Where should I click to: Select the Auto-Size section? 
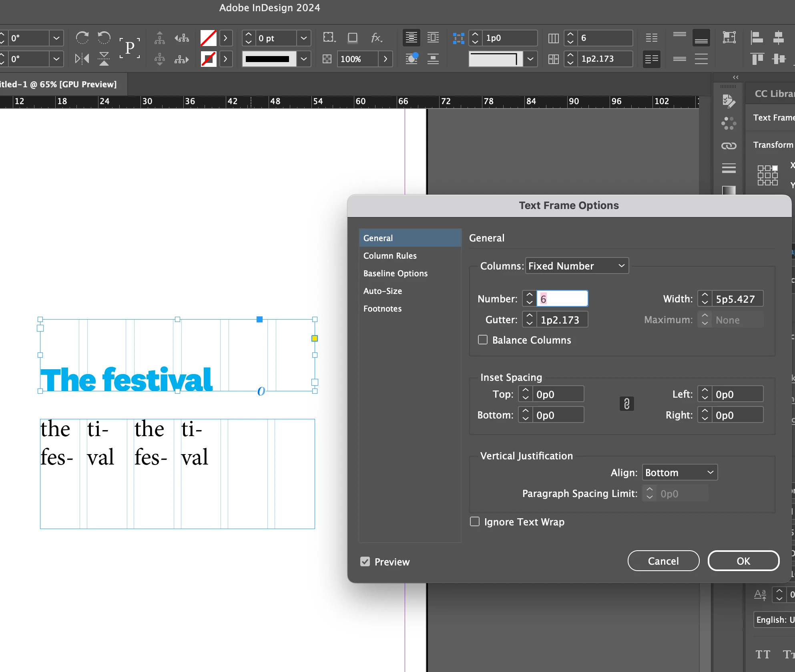tap(383, 291)
